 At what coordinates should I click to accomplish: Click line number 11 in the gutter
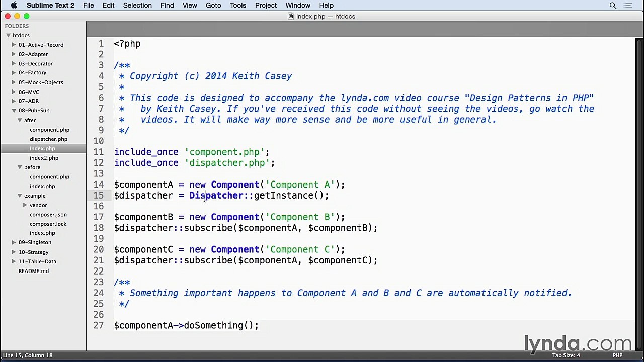coord(98,152)
